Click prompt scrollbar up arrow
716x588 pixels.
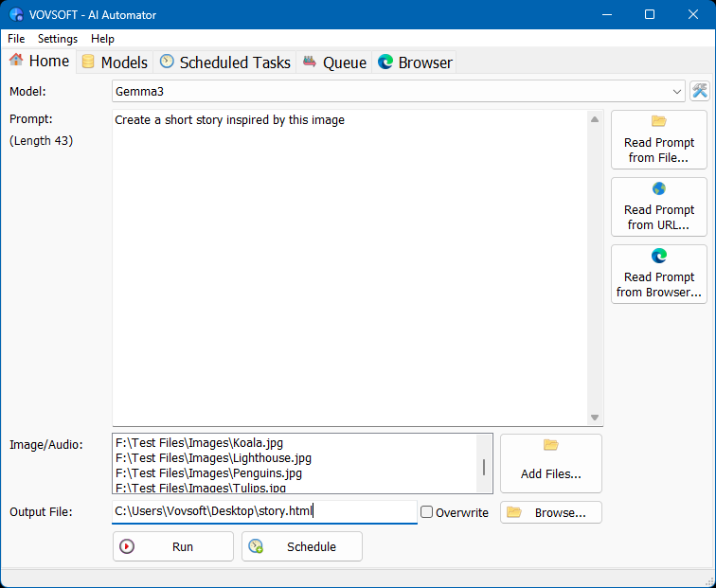tap(595, 119)
